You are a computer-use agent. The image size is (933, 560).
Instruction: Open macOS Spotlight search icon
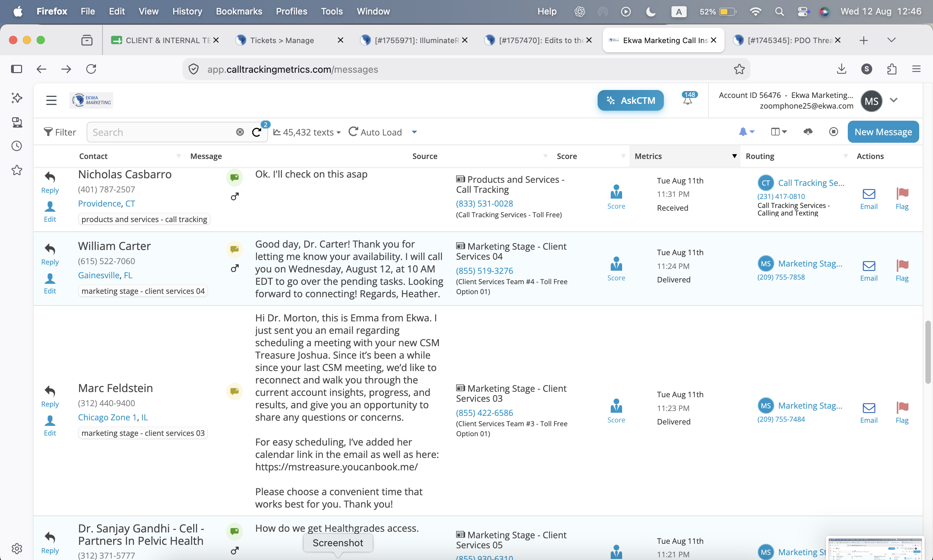coord(779,11)
